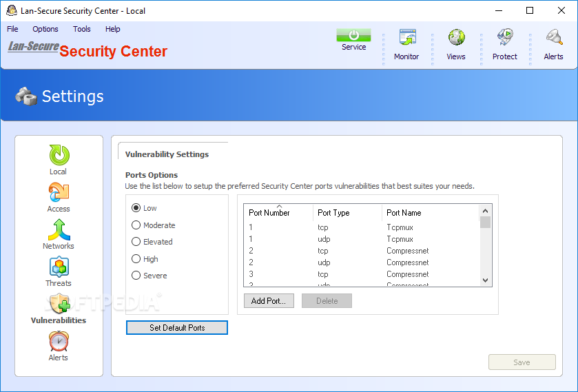The width and height of the screenshot is (578, 392).
Task: Sort by Port Type column header
Action: pos(347,213)
